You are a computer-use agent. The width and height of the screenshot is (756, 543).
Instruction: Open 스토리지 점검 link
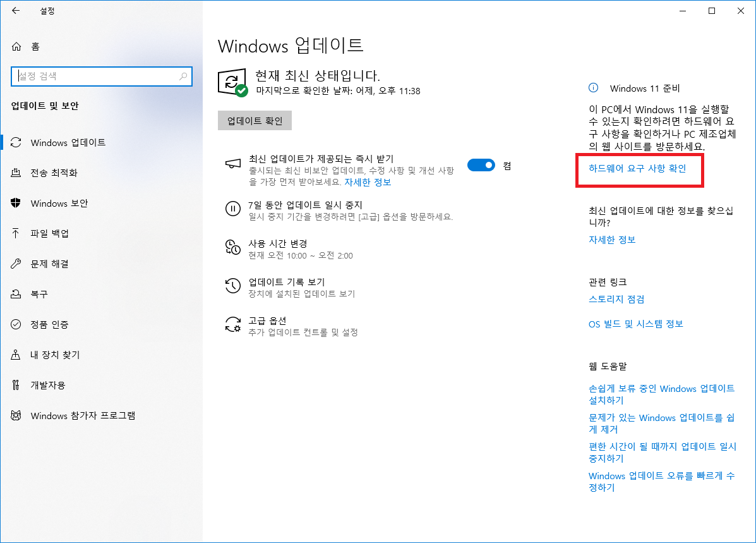pyautogui.click(x=616, y=299)
